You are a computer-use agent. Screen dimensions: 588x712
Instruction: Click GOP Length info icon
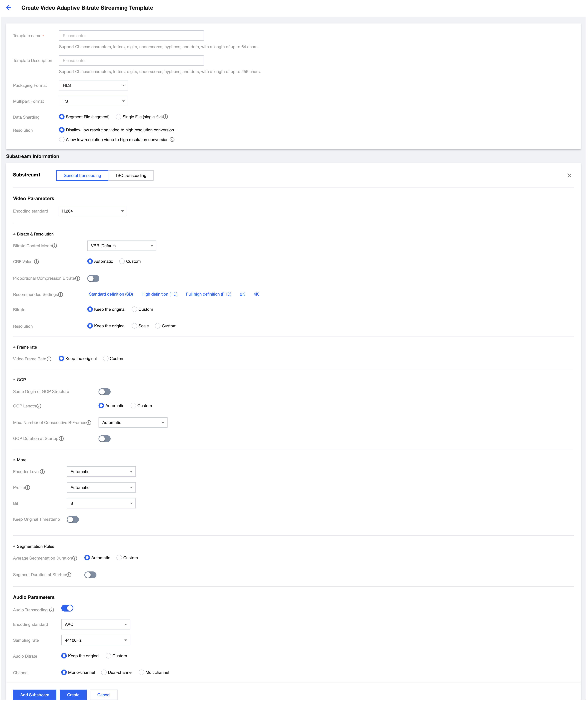39,406
